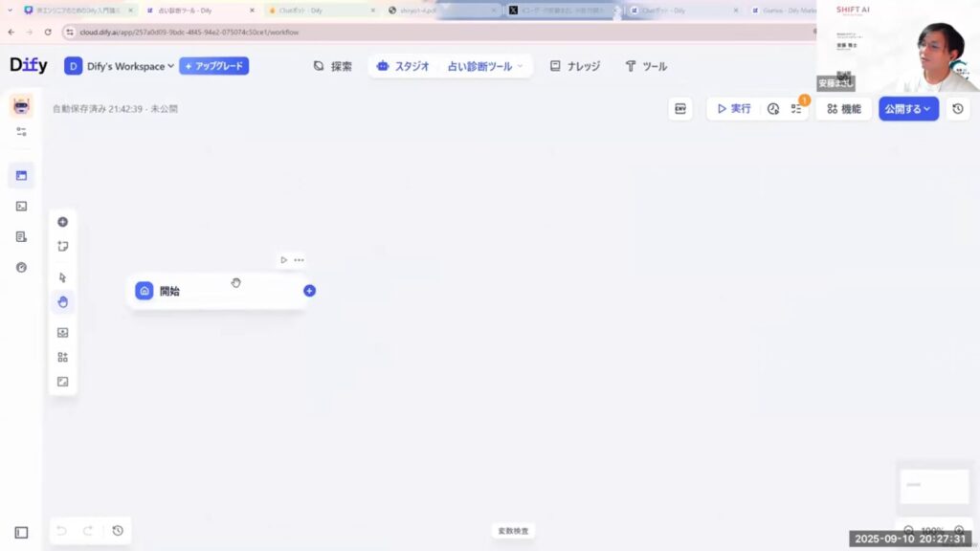Click the add node plus icon in canvas toolbar
Screen dimensions: 980x551
(63, 222)
